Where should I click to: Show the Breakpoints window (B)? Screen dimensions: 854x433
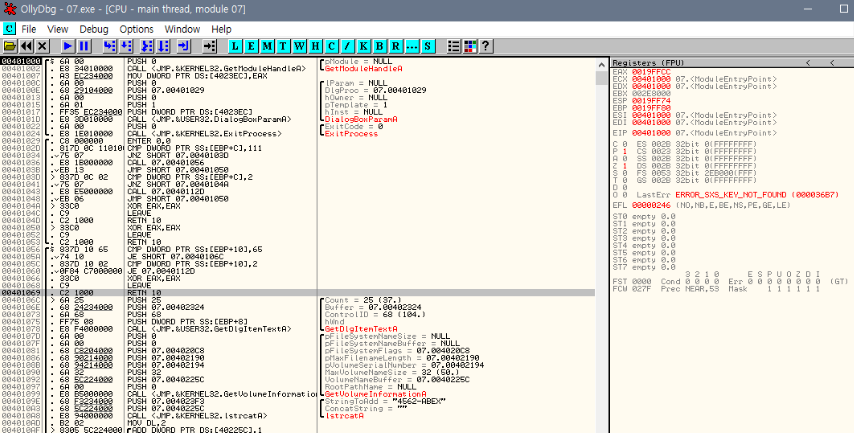[x=380, y=46]
